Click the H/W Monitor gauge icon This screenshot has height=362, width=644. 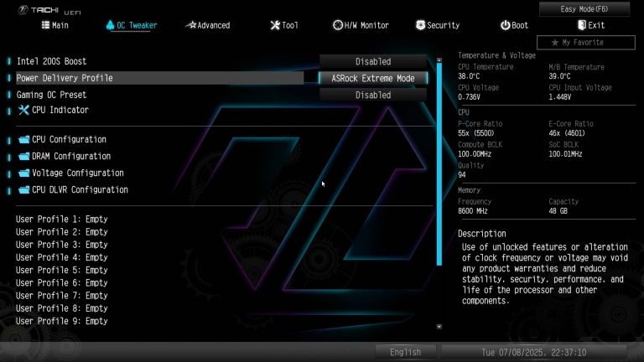[x=338, y=25]
